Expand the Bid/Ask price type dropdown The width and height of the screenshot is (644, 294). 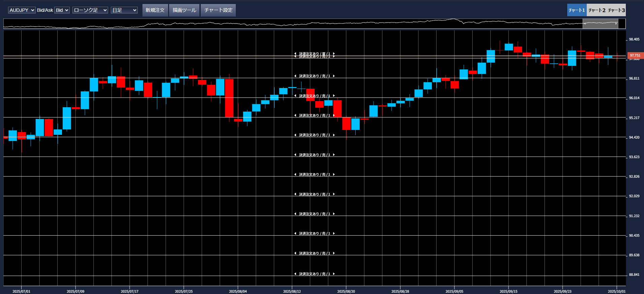(62, 10)
